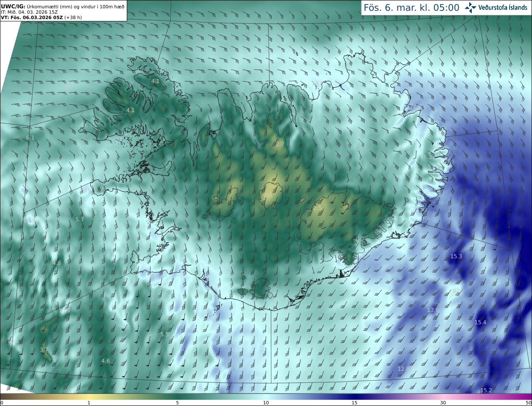Click the 0 tick label on color scale
Viewport: 532px width, 406px height.
[2, 403]
